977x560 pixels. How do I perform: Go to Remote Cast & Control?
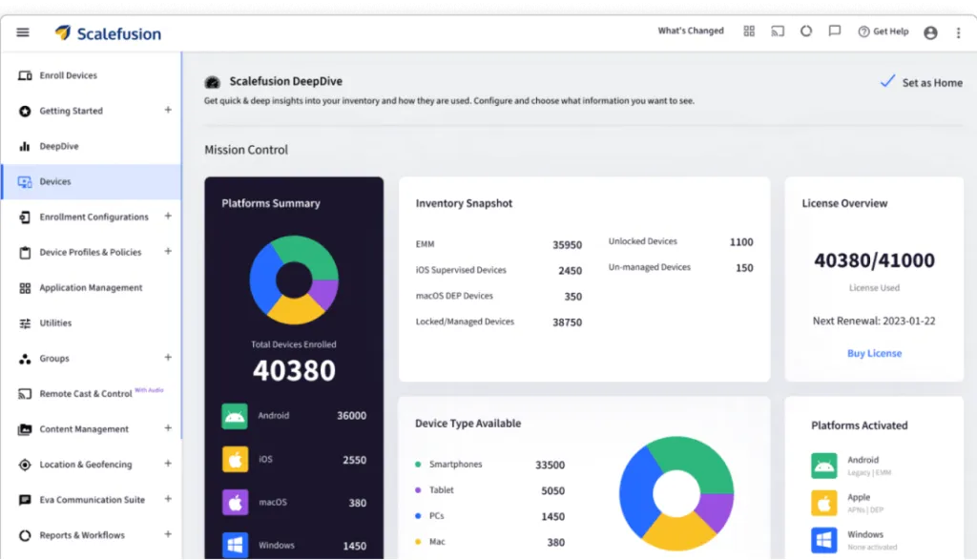[x=85, y=394]
